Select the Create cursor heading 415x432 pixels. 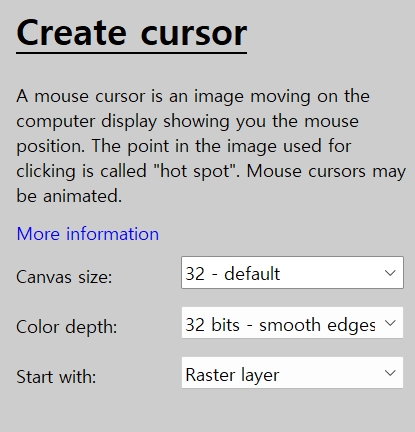point(132,33)
